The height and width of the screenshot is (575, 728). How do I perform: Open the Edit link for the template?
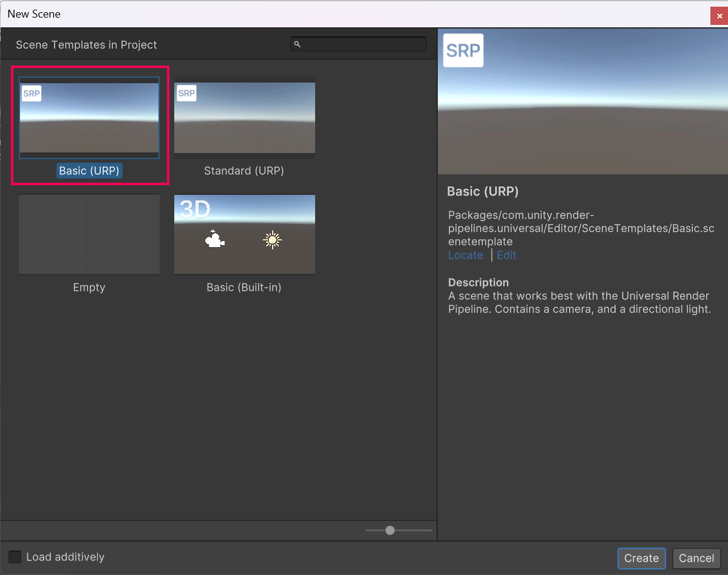(506, 255)
